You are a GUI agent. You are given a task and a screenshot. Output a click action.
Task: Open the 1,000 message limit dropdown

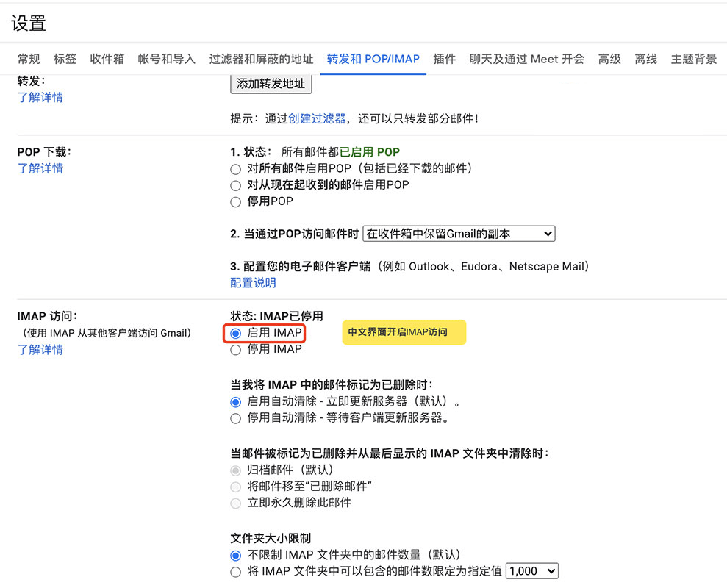click(x=531, y=570)
